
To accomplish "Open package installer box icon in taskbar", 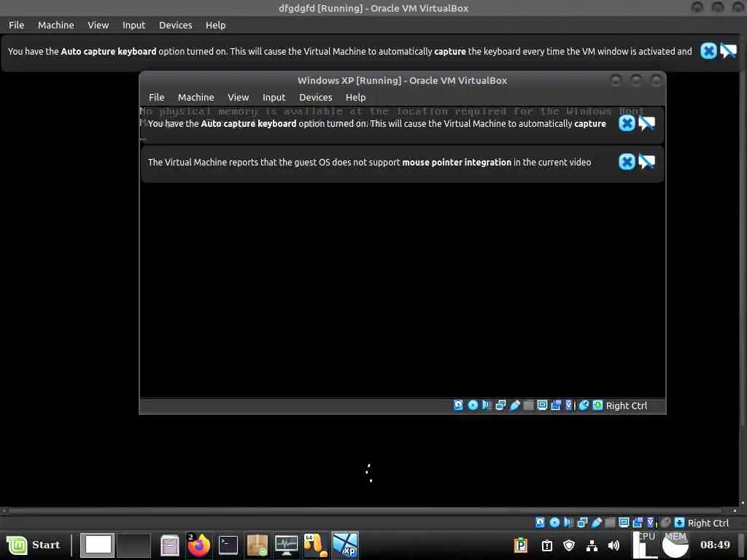I will [258, 545].
